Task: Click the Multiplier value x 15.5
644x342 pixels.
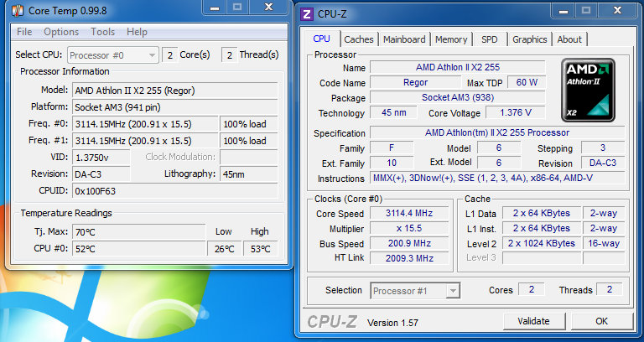Action: (409, 228)
